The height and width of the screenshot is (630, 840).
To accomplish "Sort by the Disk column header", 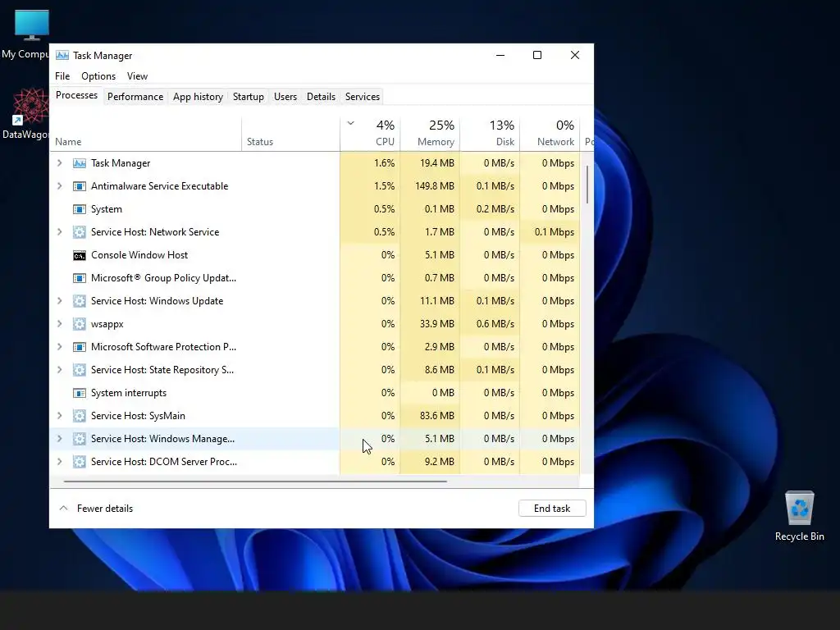I will click(491, 134).
